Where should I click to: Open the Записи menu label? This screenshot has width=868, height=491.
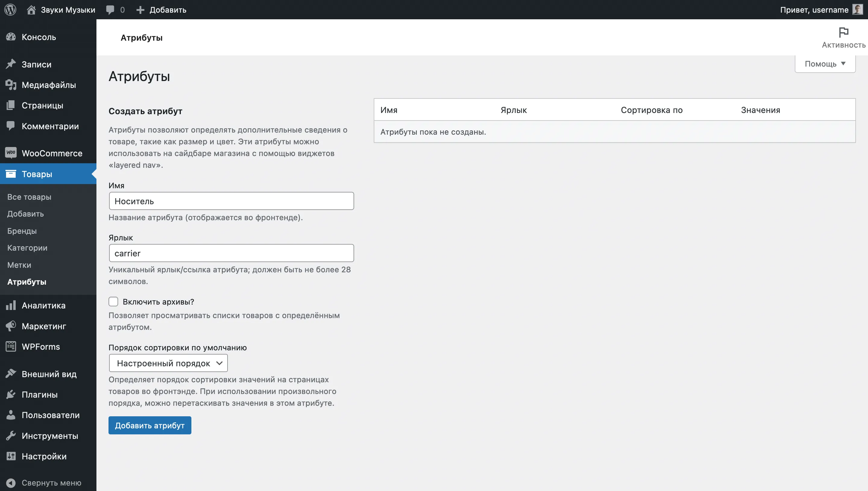coord(36,64)
